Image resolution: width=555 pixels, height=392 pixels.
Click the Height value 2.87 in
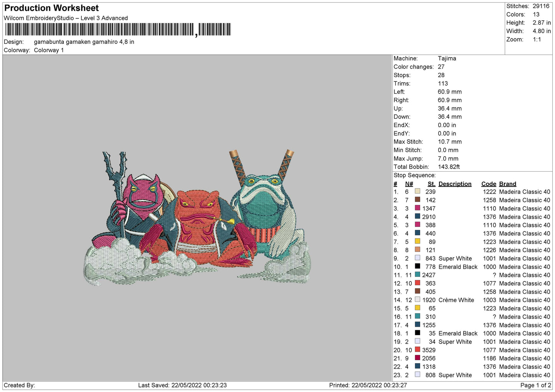(x=542, y=23)
